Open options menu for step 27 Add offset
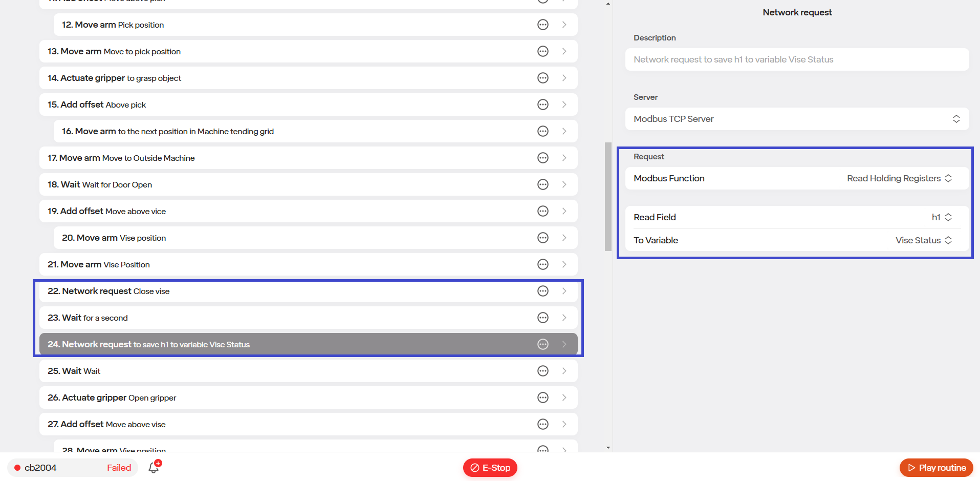980x481 pixels. pos(543,424)
